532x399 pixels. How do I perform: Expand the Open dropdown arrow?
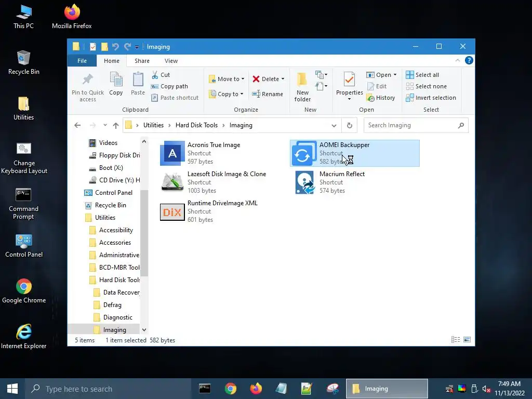pyautogui.click(x=395, y=75)
